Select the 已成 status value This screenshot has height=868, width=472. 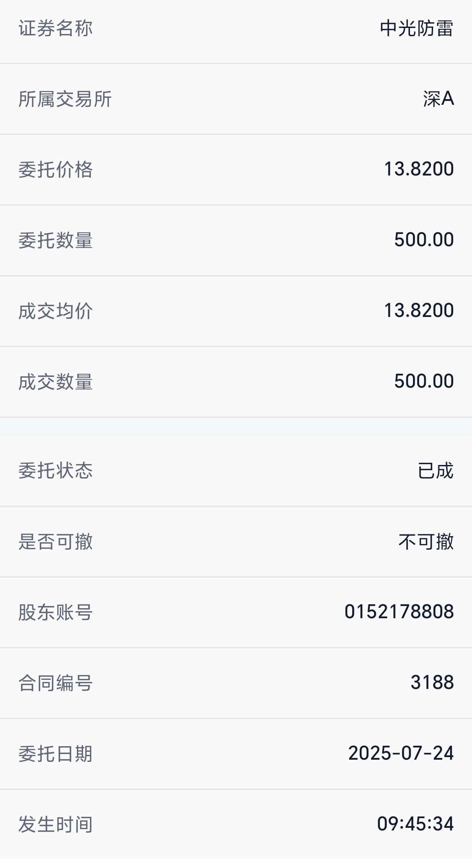click(435, 471)
